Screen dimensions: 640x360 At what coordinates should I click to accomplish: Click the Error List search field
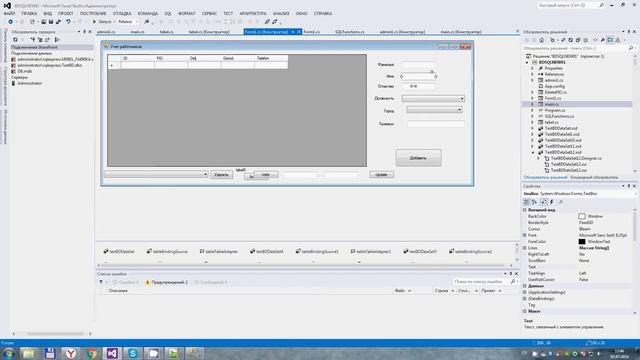point(482,282)
